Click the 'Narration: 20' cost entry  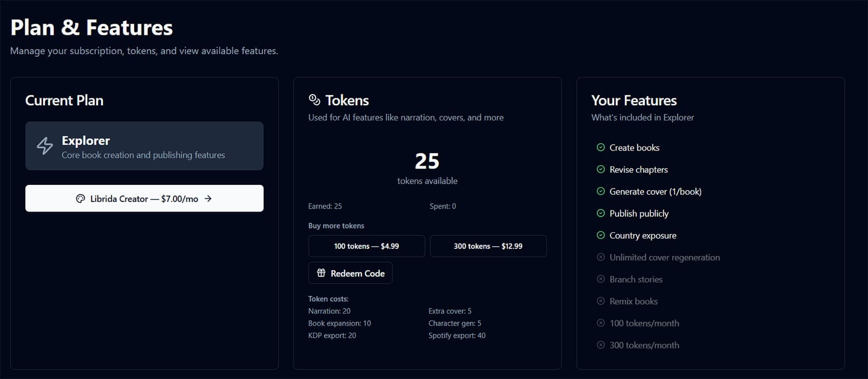(329, 311)
